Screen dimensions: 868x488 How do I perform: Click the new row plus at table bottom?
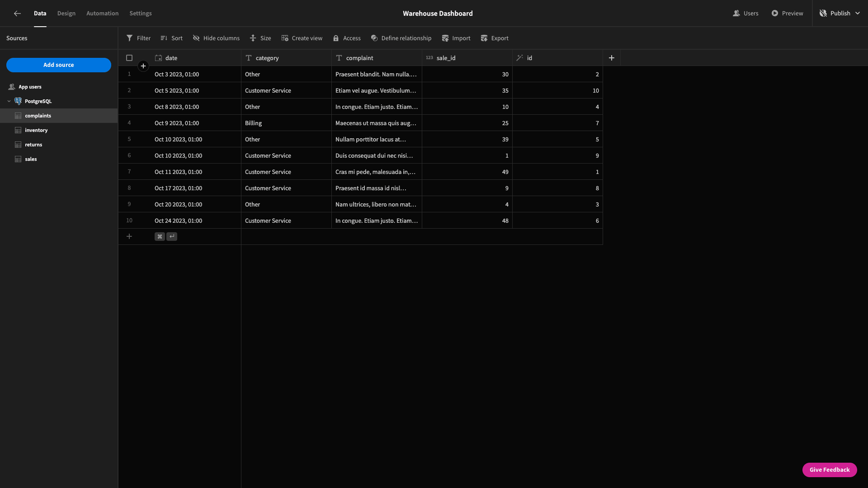(129, 236)
